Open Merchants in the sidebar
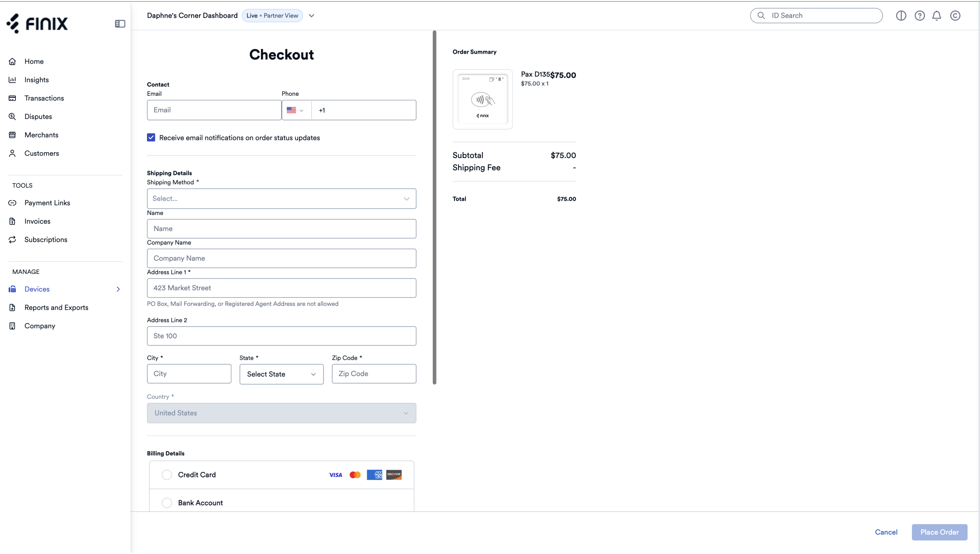 tap(41, 135)
